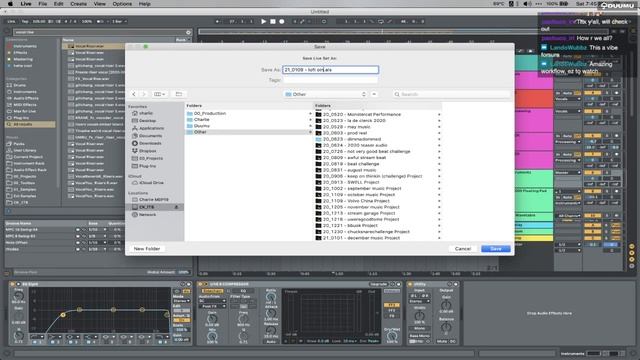640x360 pixels.
Task: Open the '1 Bar' quantization menu
Action: pyautogui.click(x=119, y=21)
